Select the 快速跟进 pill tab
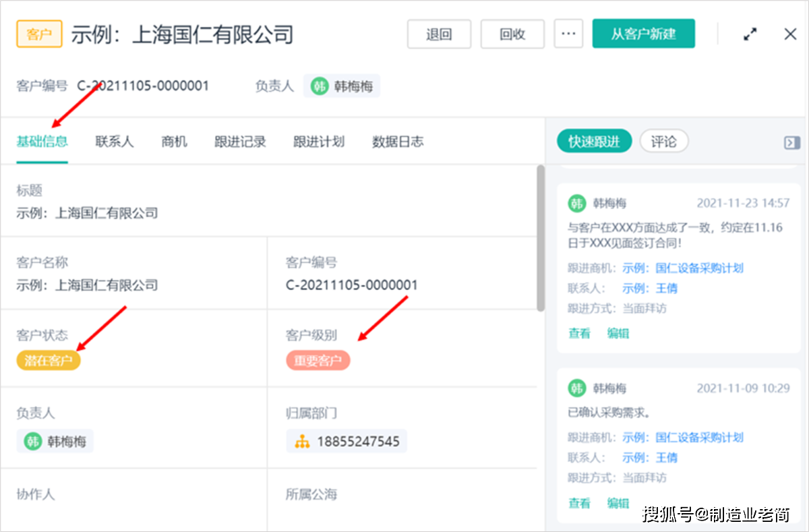This screenshot has width=809, height=532. point(594,142)
